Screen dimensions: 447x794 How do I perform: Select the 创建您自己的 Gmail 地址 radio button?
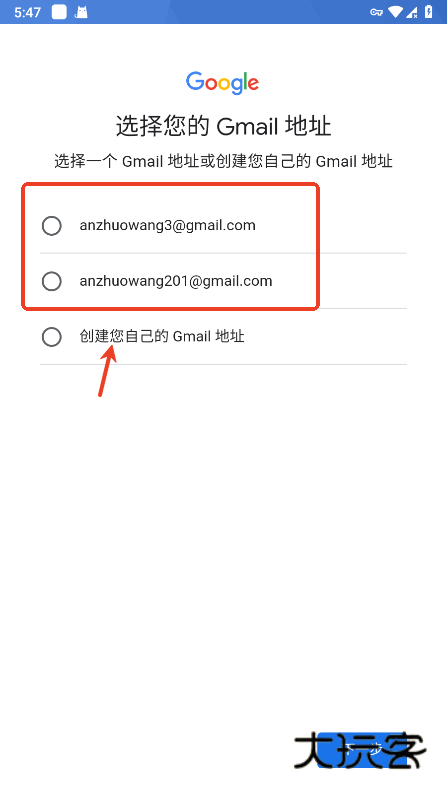point(52,337)
